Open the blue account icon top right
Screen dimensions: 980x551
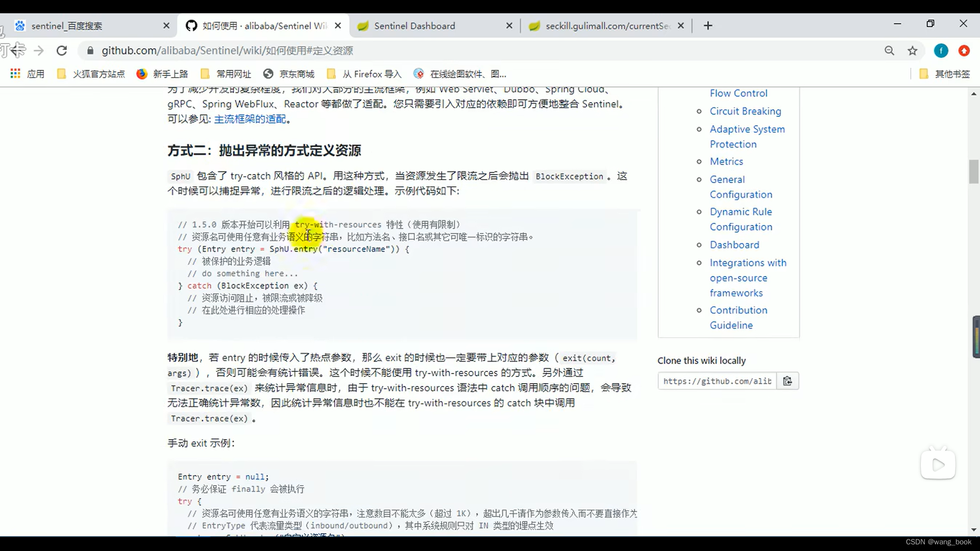pyautogui.click(x=941, y=51)
